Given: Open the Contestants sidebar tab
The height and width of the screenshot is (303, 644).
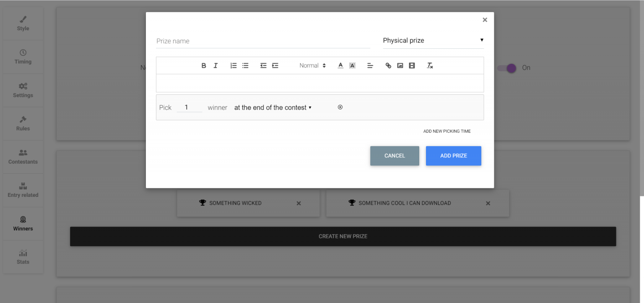Looking at the screenshot, I should click(x=23, y=157).
